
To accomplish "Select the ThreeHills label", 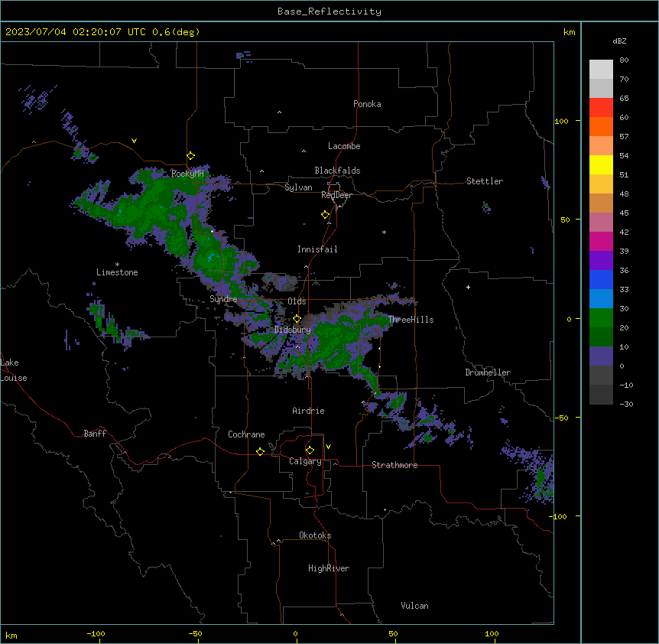I will (x=411, y=320).
